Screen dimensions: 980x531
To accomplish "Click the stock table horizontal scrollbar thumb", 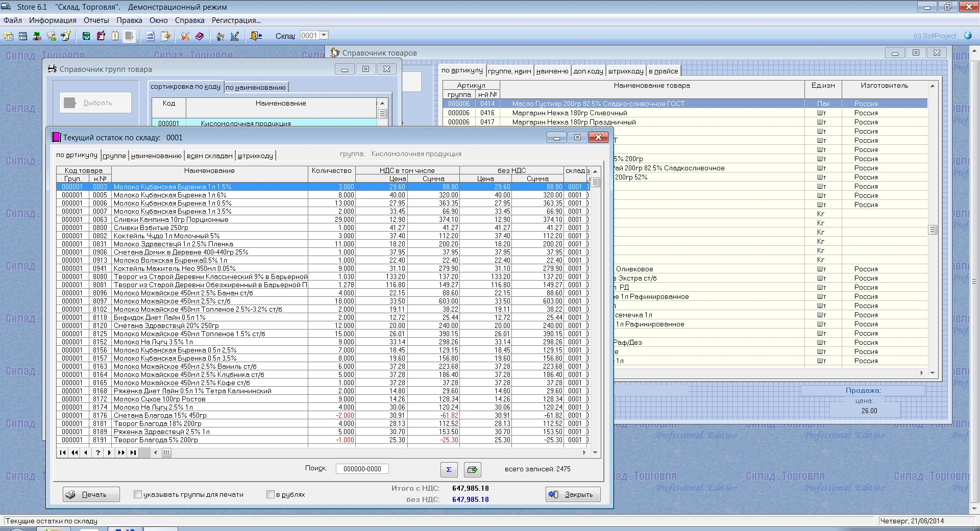I will coord(166,452).
